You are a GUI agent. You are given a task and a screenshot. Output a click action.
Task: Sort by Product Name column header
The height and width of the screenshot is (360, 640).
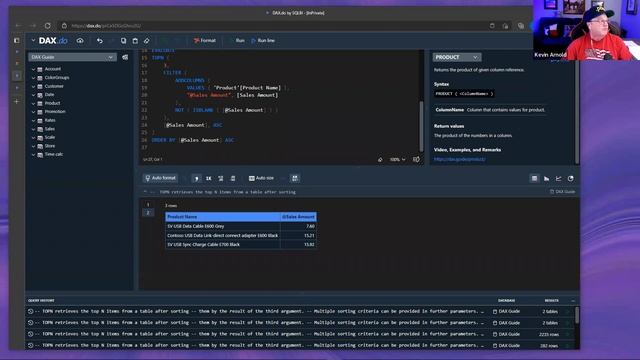(x=223, y=217)
